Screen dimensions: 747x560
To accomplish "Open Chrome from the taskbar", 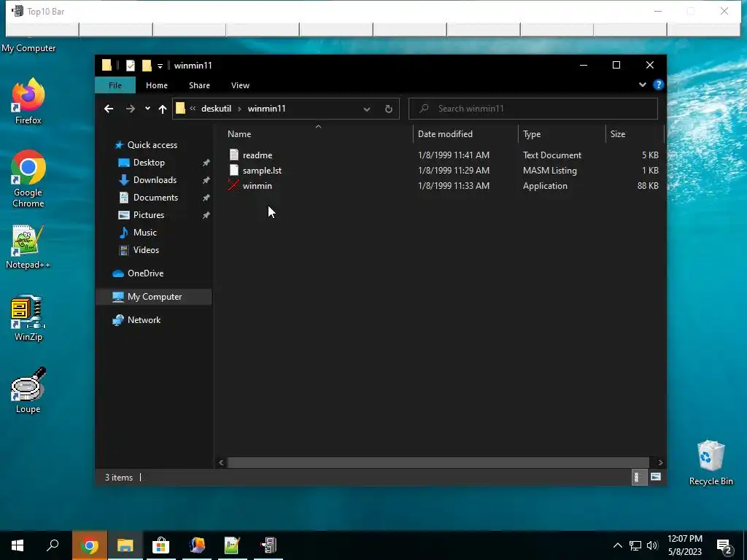I will click(90, 545).
